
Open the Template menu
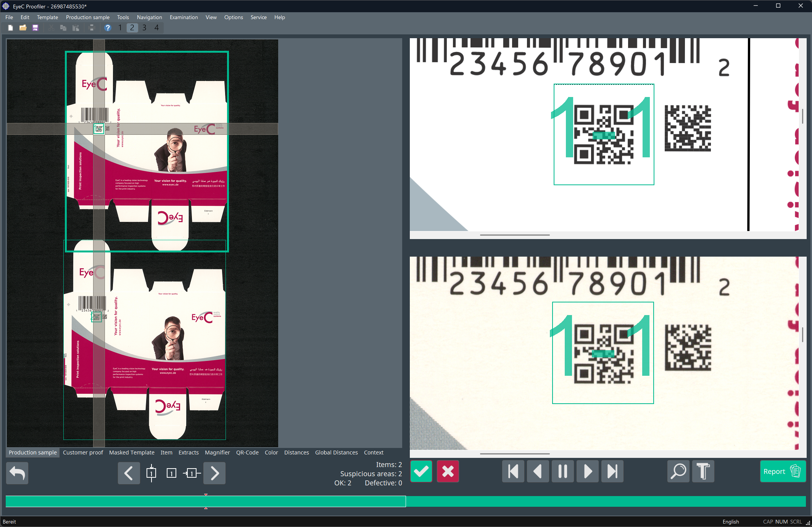coord(47,17)
